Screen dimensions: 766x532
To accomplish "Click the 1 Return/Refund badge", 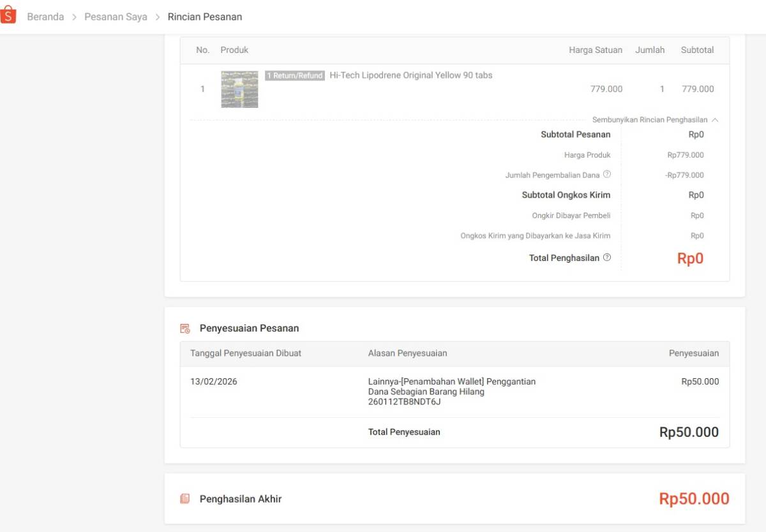I will tap(294, 75).
